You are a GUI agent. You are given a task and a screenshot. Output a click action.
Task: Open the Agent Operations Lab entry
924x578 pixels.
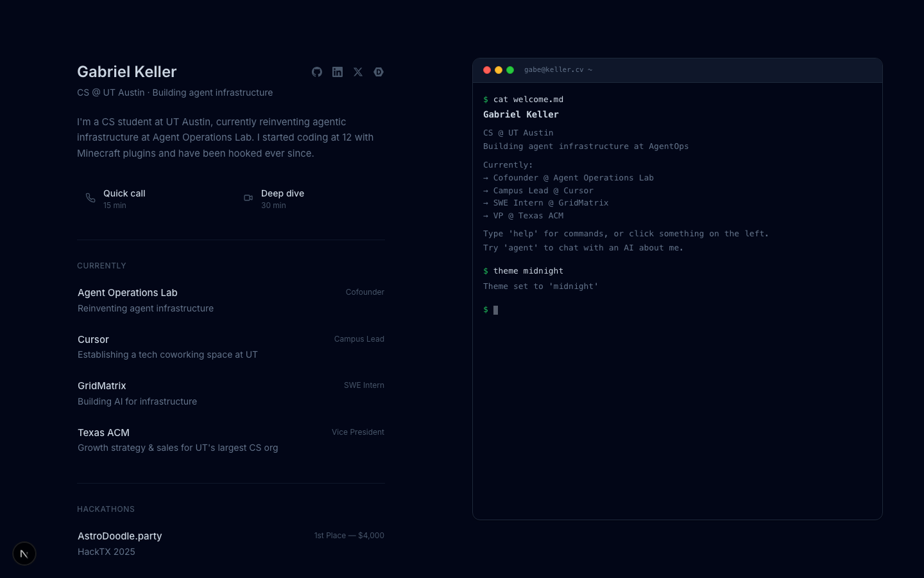pyautogui.click(x=127, y=293)
